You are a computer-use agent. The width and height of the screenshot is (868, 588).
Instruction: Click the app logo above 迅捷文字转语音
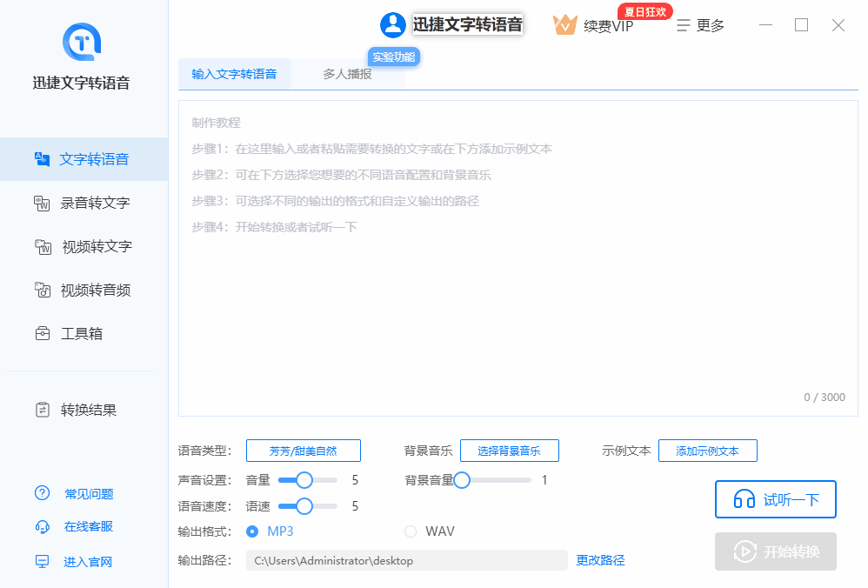[x=82, y=42]
